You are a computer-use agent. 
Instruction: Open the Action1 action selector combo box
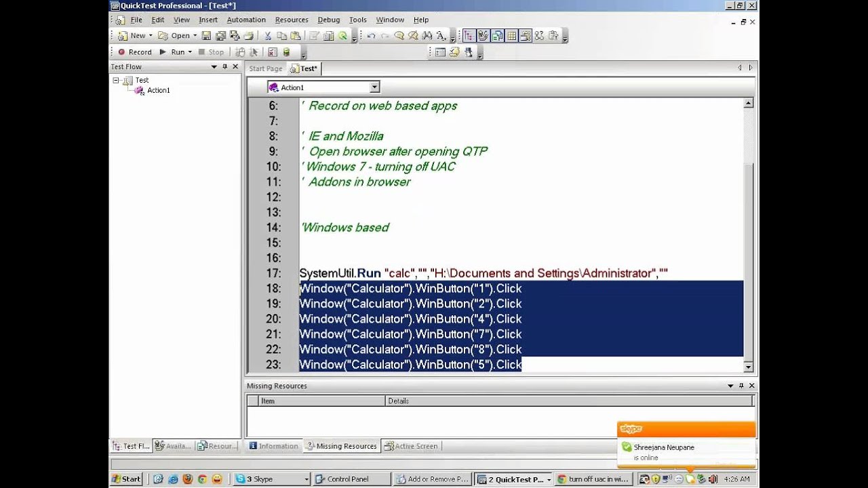[323, 87]
